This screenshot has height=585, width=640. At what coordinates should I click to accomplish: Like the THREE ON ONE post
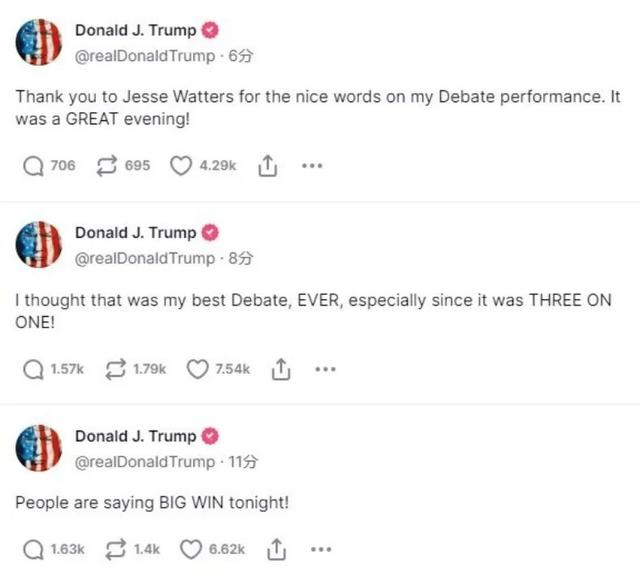(x=199, y=369)
